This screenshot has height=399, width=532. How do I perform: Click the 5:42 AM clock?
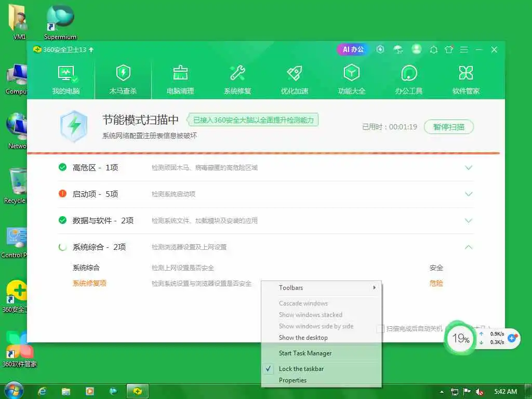point(506,392)
